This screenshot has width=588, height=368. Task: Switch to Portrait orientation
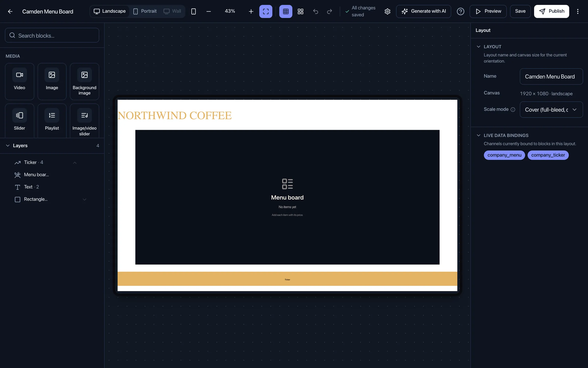click(145, 11)
